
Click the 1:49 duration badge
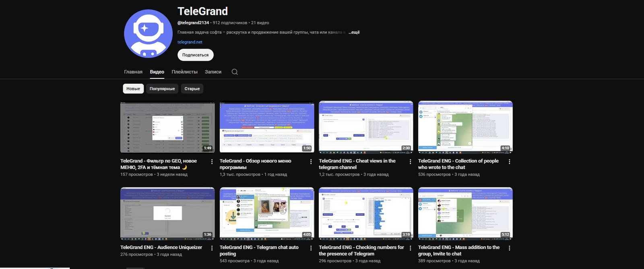(x=208, y=148)
